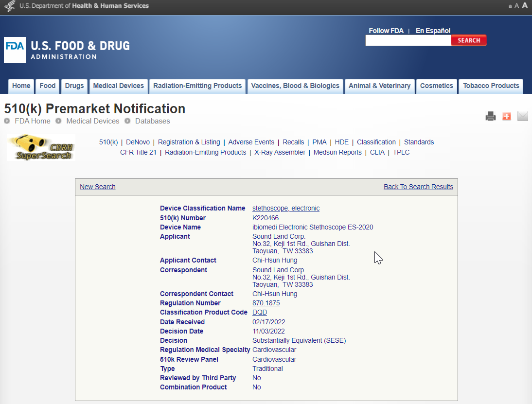532x404 pixels.
Task: Click the FDA logo
Action: tap(15, 50)
